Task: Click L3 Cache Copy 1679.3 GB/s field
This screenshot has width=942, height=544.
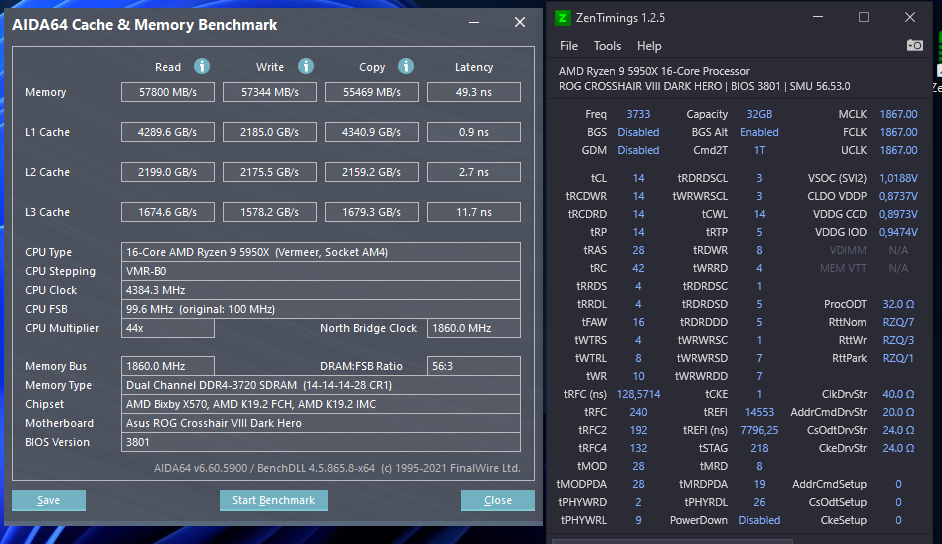Action: pyautogui.click(x=372, y=212)
